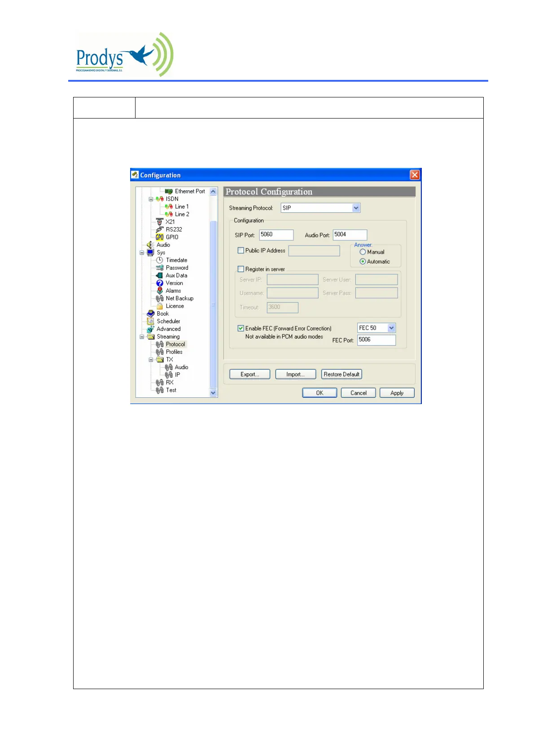Click the Password icon
534x756 pixels.
160,268
